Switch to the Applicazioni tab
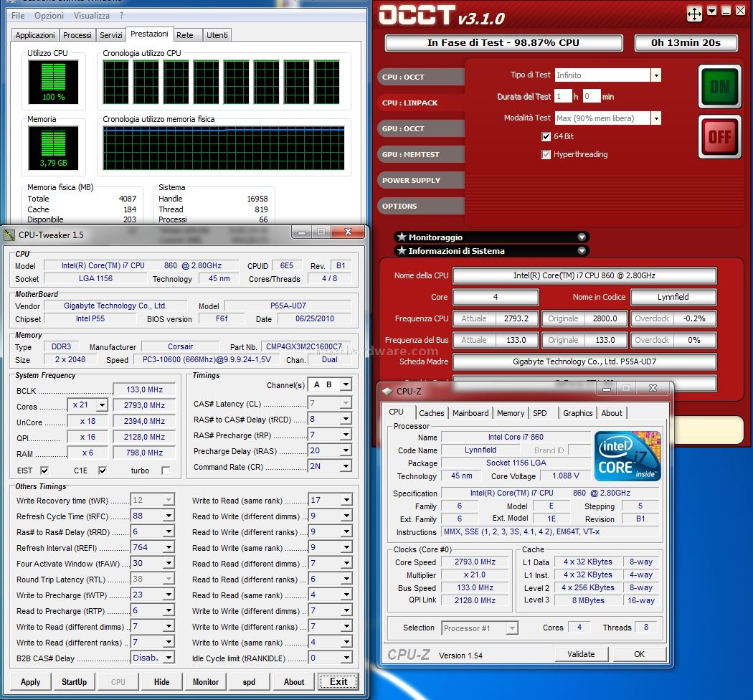 (x=35, y=35)
